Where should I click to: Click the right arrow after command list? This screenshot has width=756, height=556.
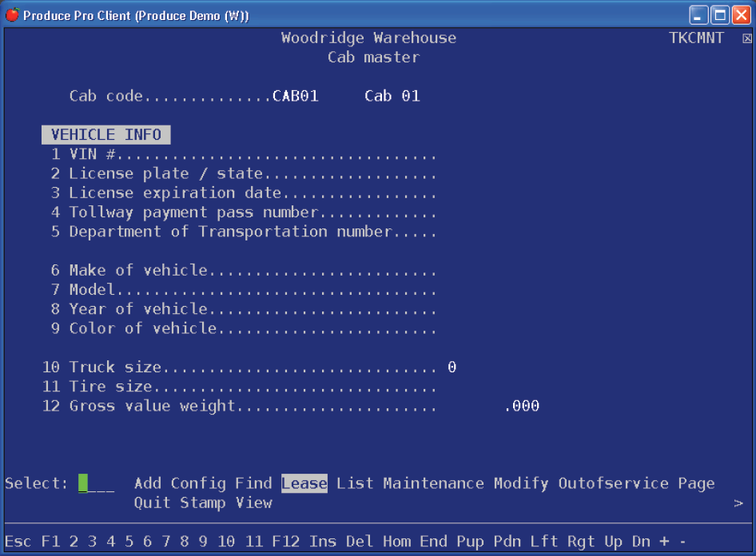click(x=738, y=503)
